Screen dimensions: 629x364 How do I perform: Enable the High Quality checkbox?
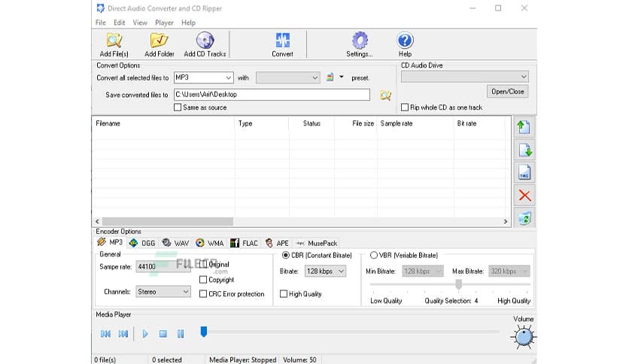[284, 294]
